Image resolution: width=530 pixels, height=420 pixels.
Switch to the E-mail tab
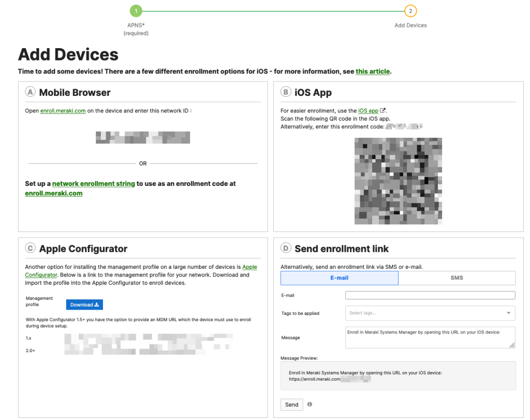(339, 278)
